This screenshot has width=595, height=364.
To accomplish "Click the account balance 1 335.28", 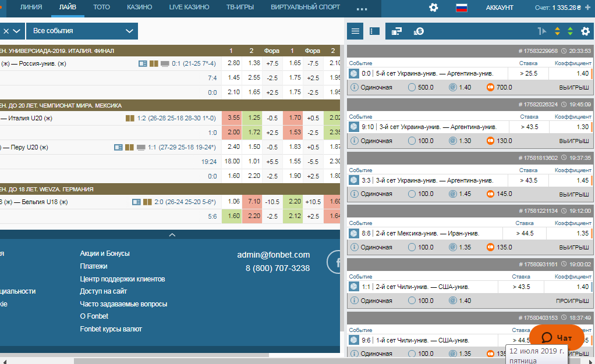I will click(566, 8).
